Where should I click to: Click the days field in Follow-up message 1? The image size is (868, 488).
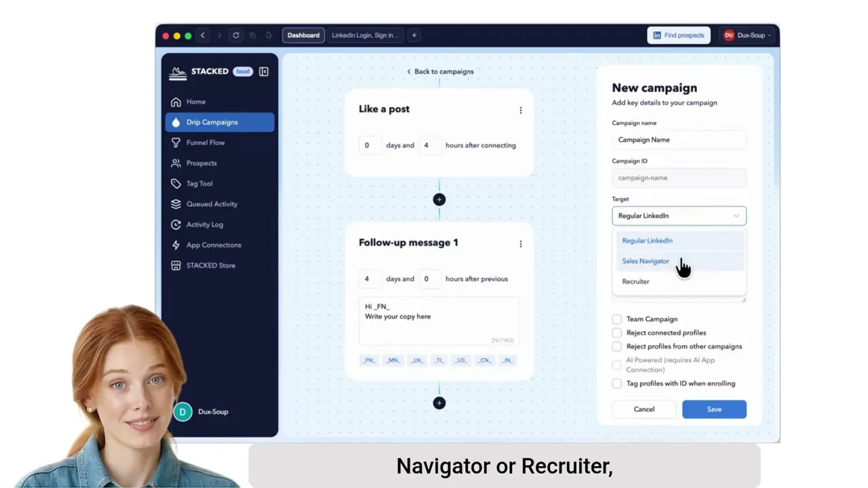pyautogui.click(x=370, y=279)
